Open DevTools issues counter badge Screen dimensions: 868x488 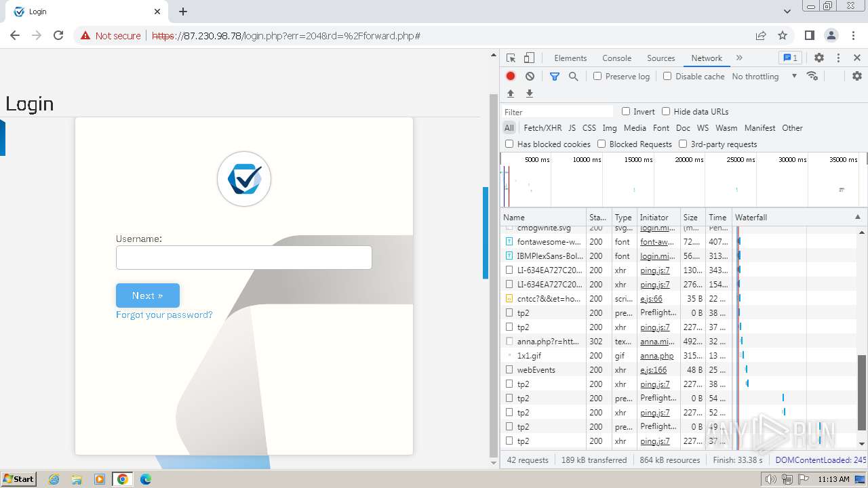790,58
